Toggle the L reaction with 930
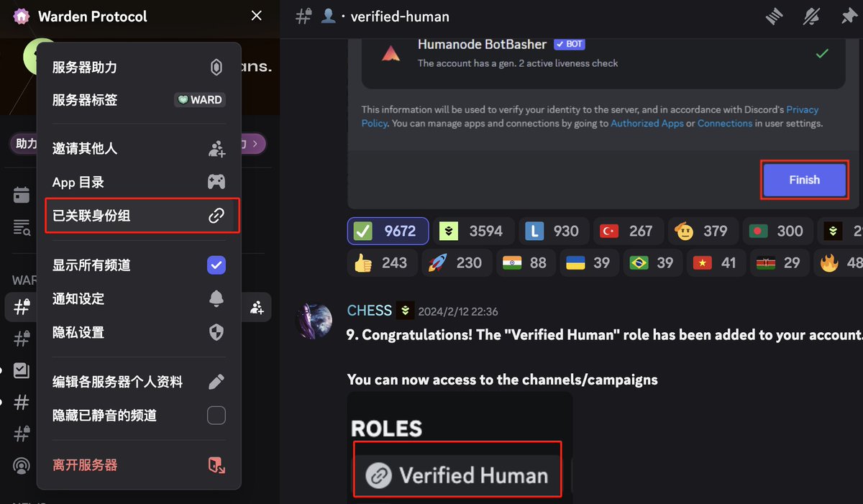This screenshot has width=863, height=504. tap(553, 231)
